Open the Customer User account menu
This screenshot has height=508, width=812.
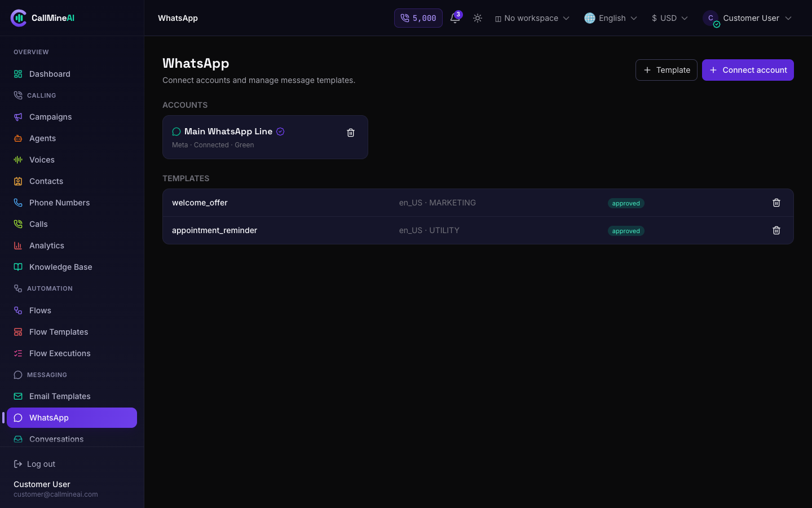click(747, 18)
